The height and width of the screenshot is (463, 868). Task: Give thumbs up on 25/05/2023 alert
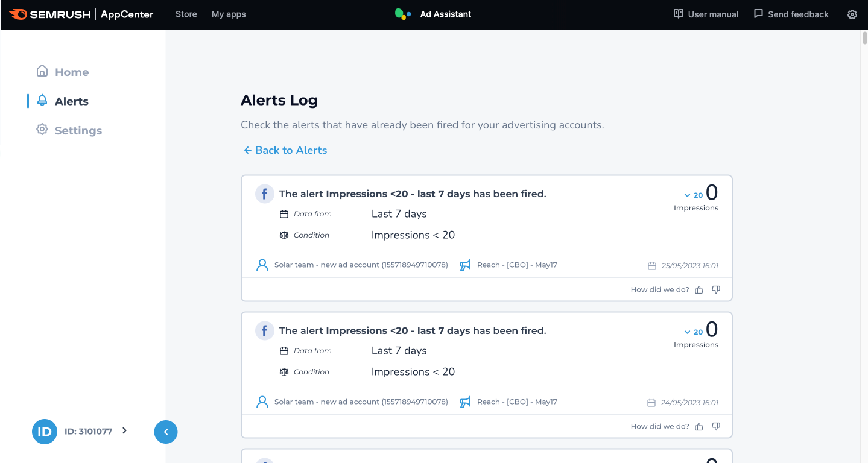coord(699,290)
